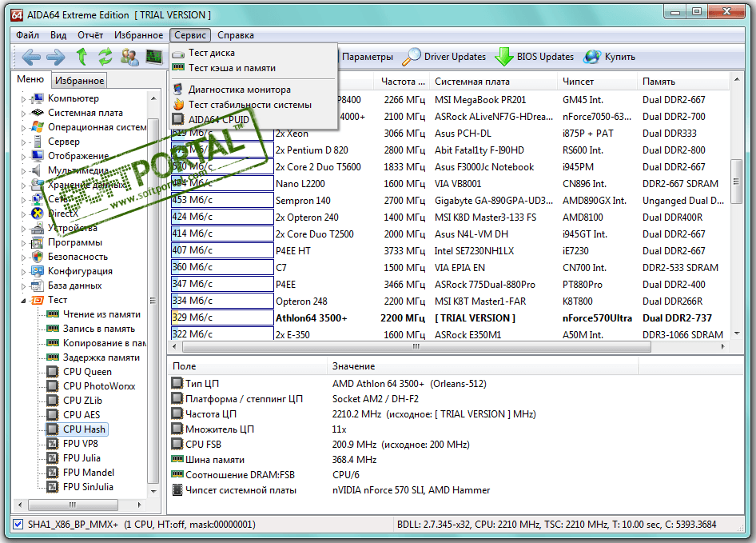Viewport: 756px width, 543px height.
Task: Expand the Сервер tree node
Action: pyautogui.click(x=23, y=142)
